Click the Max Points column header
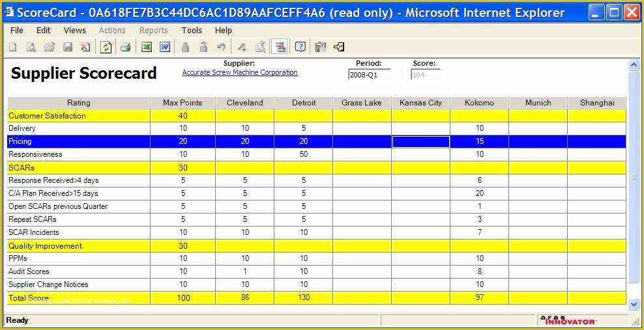 coord(183,103)
